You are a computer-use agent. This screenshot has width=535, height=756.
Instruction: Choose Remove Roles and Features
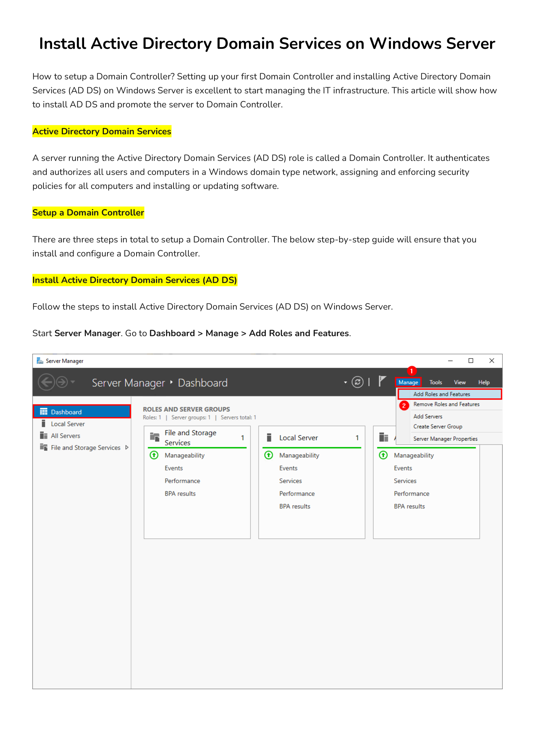(x=446, y=404)
